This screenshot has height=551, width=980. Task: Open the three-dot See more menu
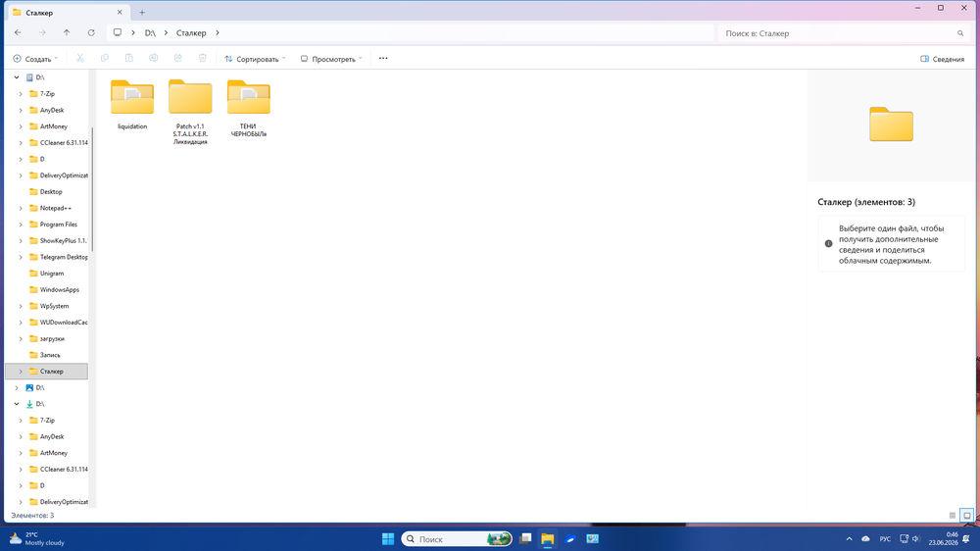[383, 58]
